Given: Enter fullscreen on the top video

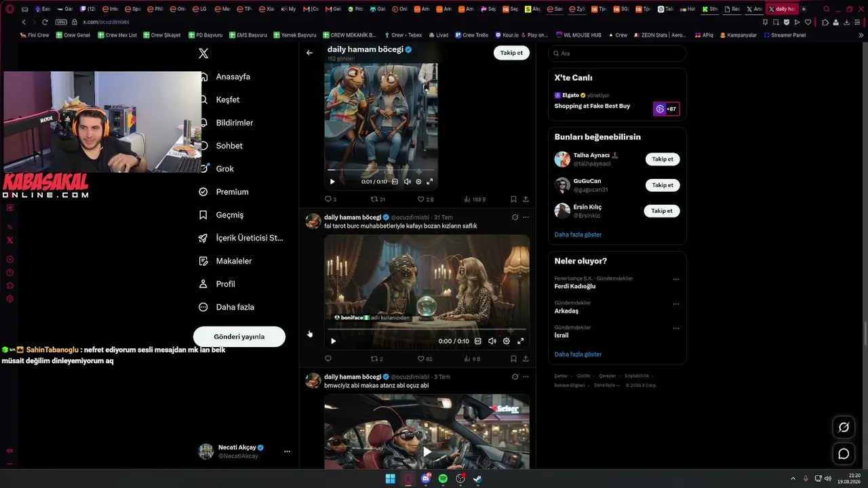Looking at the screenshot, I should [429, 182].
